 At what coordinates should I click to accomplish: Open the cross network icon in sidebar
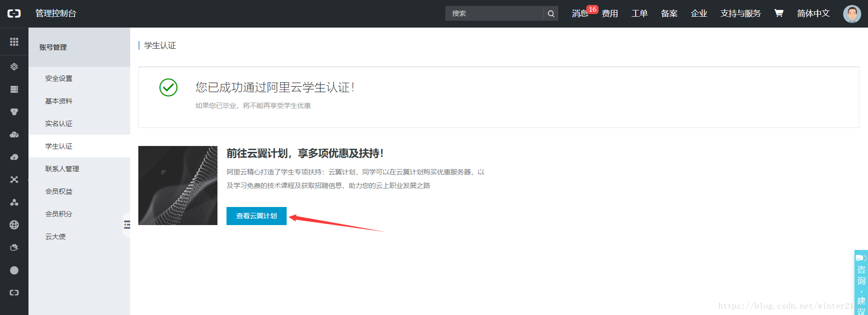14,180
